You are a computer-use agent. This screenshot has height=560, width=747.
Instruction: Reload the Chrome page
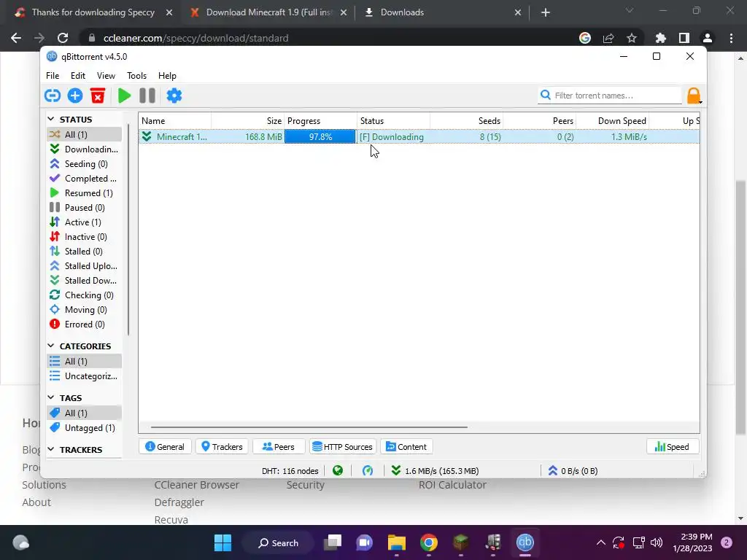pyautogui.click(x=63, y=38)
